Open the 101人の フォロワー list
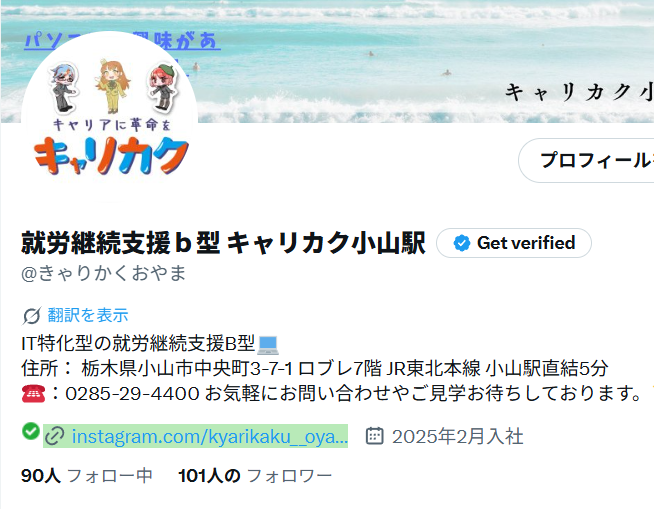The height and width of the screenshot is (509, 654). click(255, 476)
